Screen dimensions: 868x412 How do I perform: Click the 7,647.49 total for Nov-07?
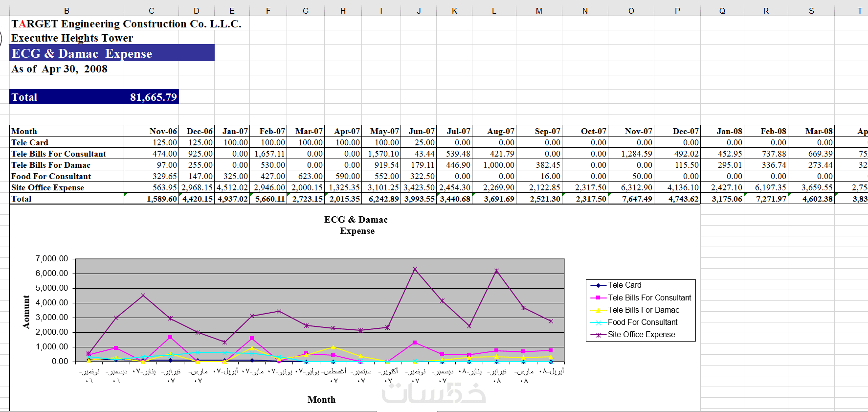[631, 199]
